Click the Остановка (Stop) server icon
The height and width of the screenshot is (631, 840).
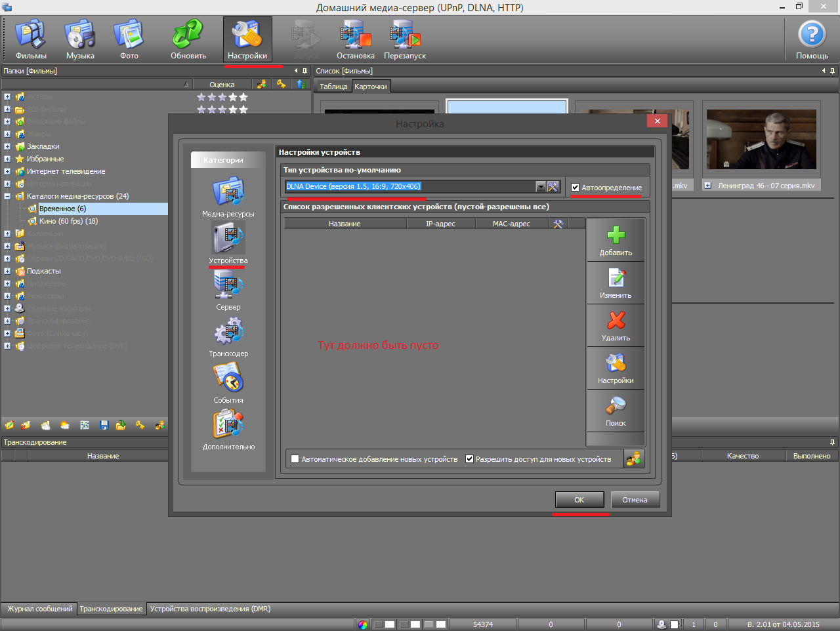click(x=355, y=39)
